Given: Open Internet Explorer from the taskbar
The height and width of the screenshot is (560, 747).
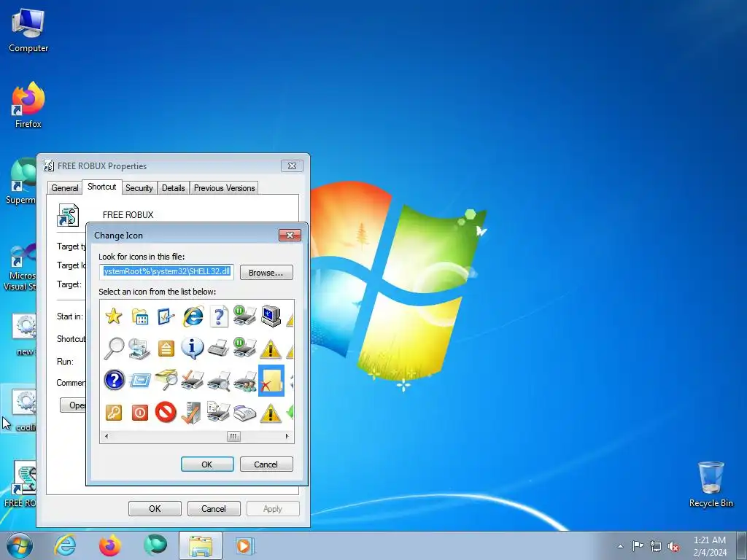Looking at the screenshot, I should [x=65, y=545].
